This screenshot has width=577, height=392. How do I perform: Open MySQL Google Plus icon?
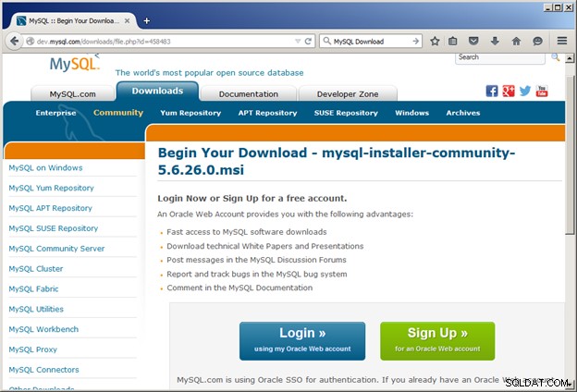pyautogui.click(x=509, y=91)
